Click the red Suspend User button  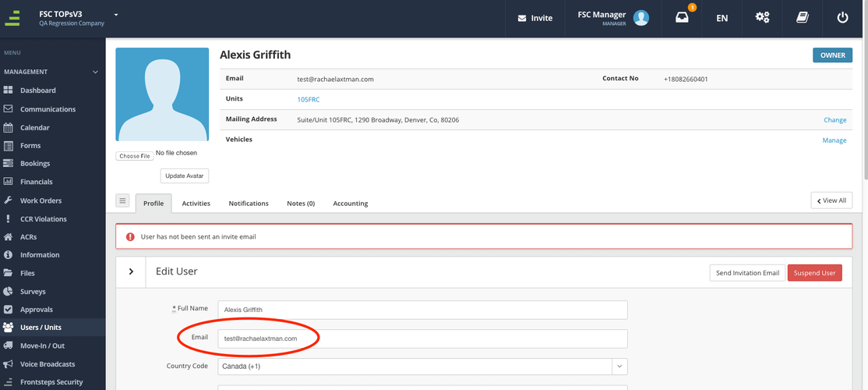(x=815, y=273)
